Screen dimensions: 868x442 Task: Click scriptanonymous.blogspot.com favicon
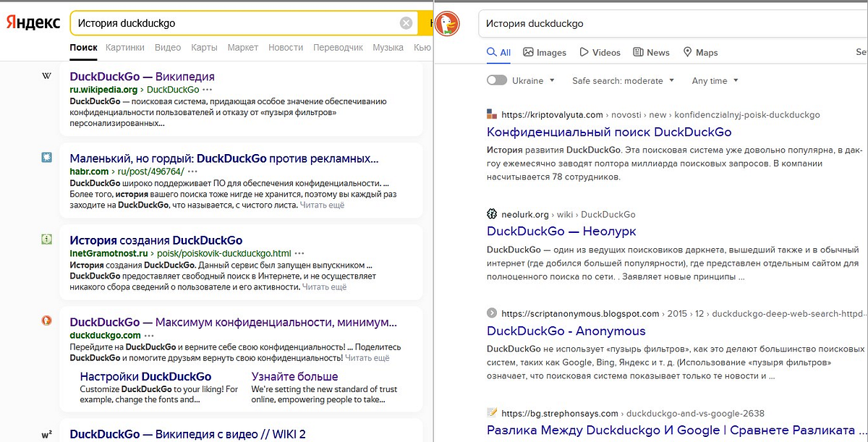[x=492, y=314]
